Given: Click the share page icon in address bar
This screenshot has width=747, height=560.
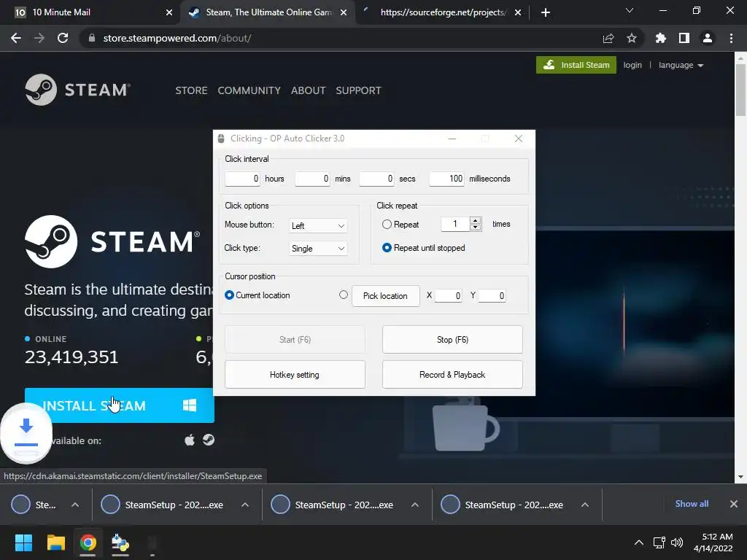Looking at the screenshot, I should pos(608,38).
